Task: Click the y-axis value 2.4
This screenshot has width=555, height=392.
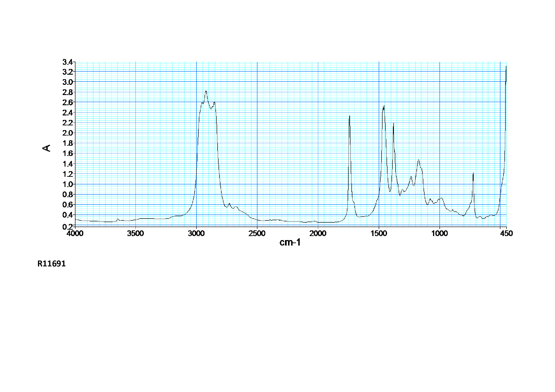Action: tap(67, 113)
